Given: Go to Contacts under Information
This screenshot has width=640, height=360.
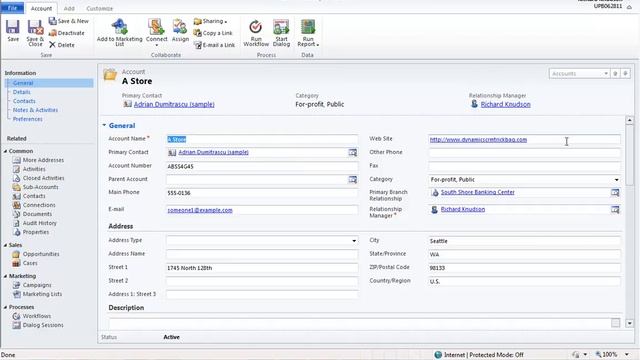Looking at the screenshot, I should pyautogui.click(x=24, y=101).
